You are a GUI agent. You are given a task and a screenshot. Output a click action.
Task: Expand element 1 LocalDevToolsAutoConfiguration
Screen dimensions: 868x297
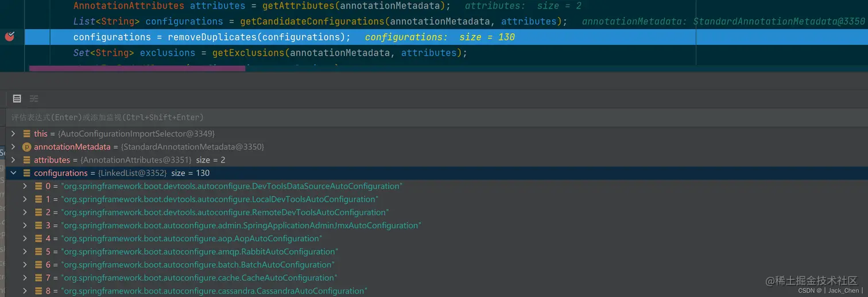click(x=25, y=199)
